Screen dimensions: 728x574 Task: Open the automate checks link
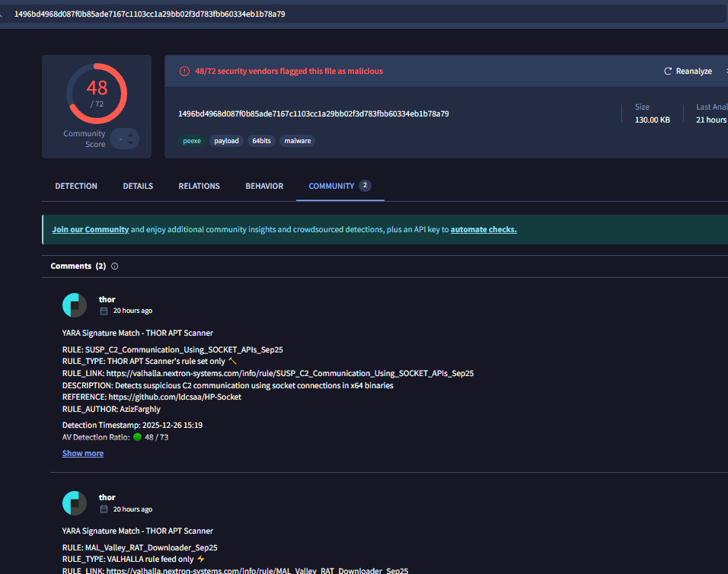pos(484,229)
